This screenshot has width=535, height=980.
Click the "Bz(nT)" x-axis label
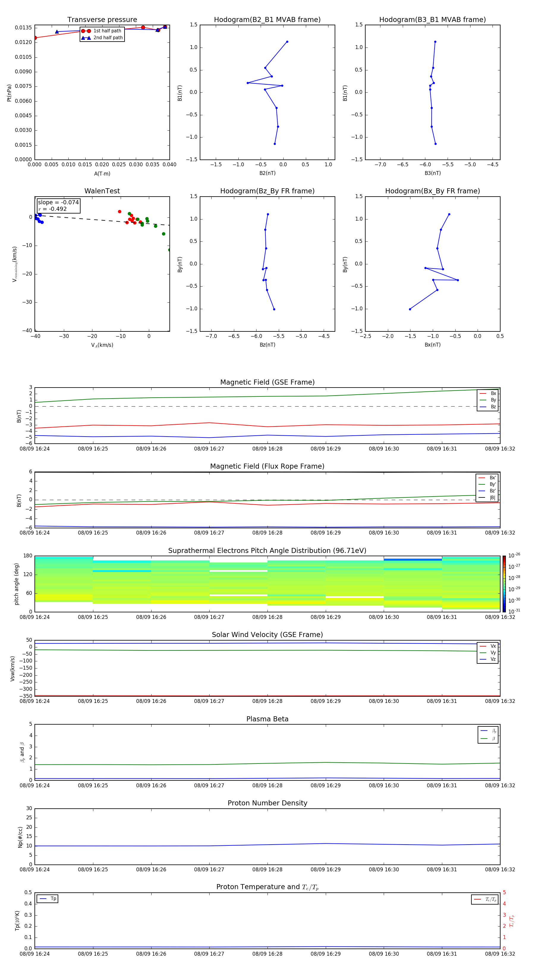coord(267,345)
